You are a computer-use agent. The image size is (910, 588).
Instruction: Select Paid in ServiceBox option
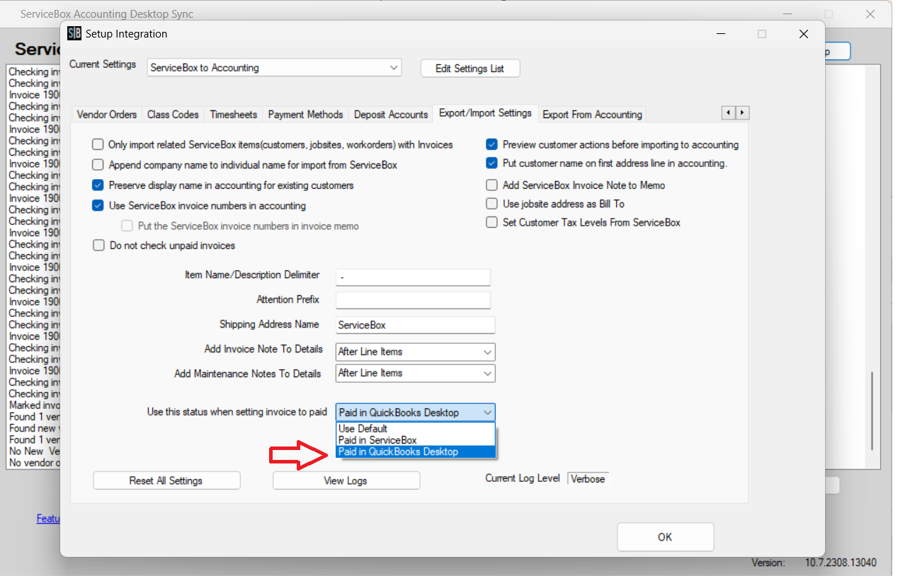415,440
